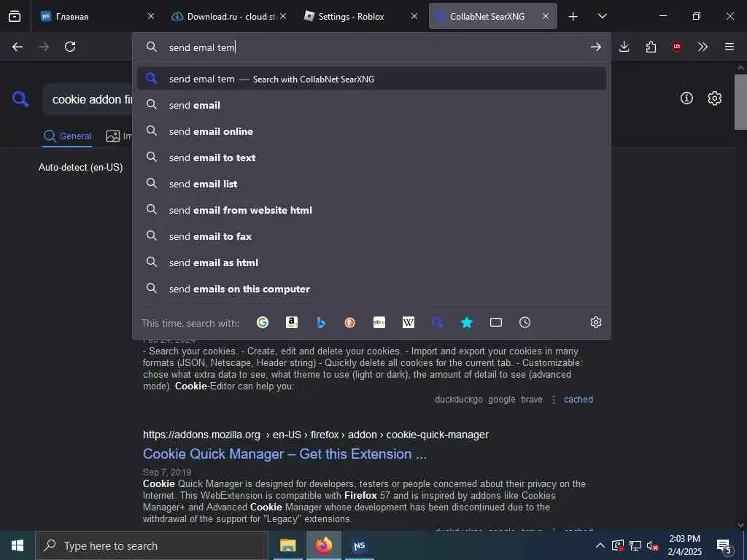Open cached link for the Cookie-Editor result
Screen dimensions: 747x560
[578, 400]
